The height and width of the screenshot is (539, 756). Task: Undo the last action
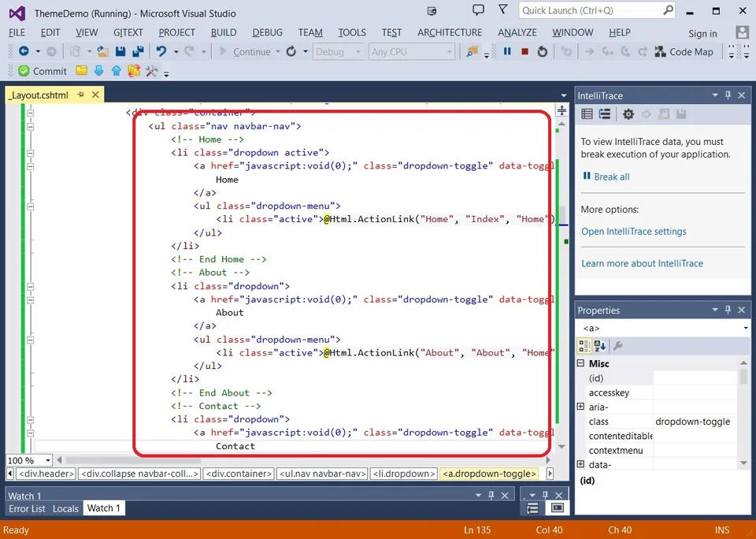click(x=161, y=51)
